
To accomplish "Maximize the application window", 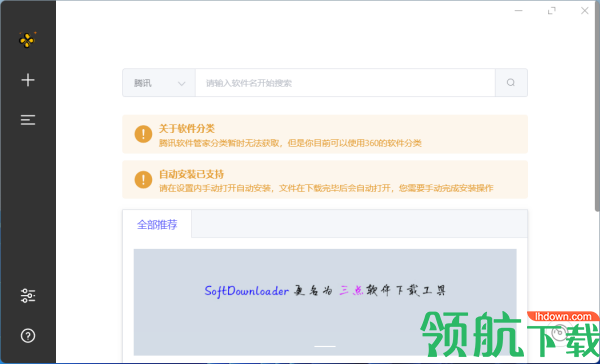I will pos(551,11).
